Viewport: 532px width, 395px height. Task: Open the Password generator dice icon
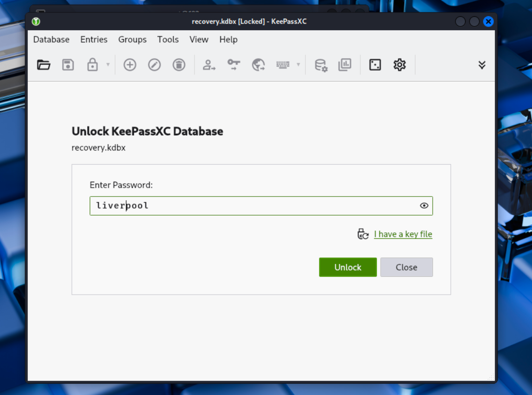pos(375,65)
